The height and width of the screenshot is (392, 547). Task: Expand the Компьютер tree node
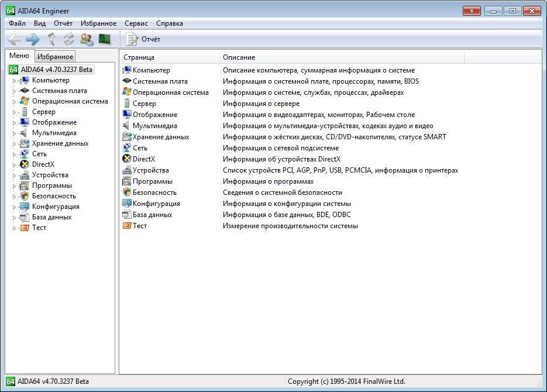[x=14, y=81]
